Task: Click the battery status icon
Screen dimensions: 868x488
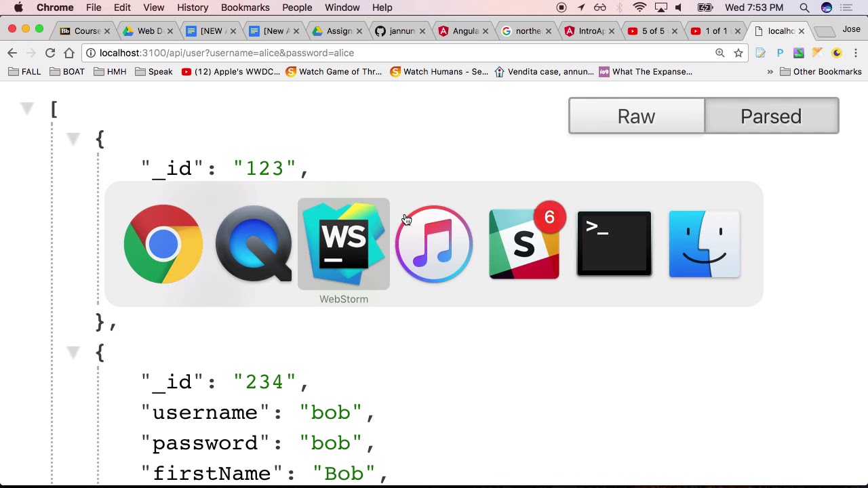Action: [705, 7]
